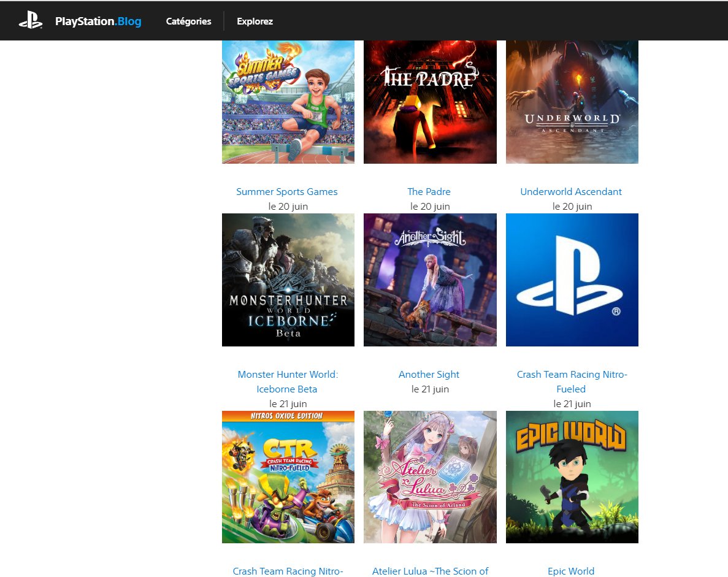Click 'le 21 juin' date under Another Sight
This screenshot has height=577, width=728.
pos(430,389)
